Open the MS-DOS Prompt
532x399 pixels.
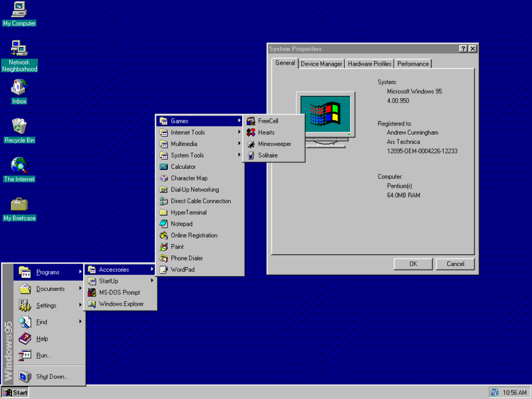[x=119, y=292]
